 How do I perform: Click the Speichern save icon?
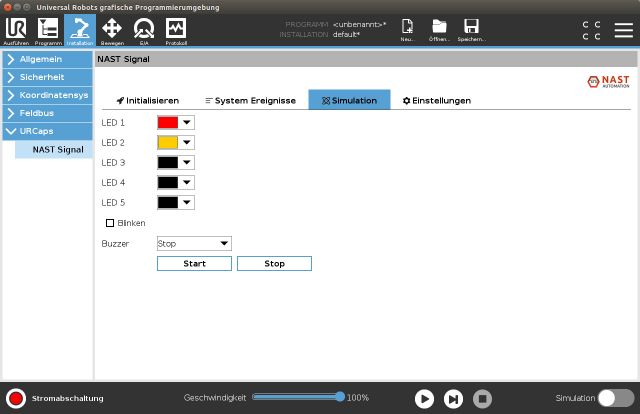pyautogui.click(x=471, y=29)
